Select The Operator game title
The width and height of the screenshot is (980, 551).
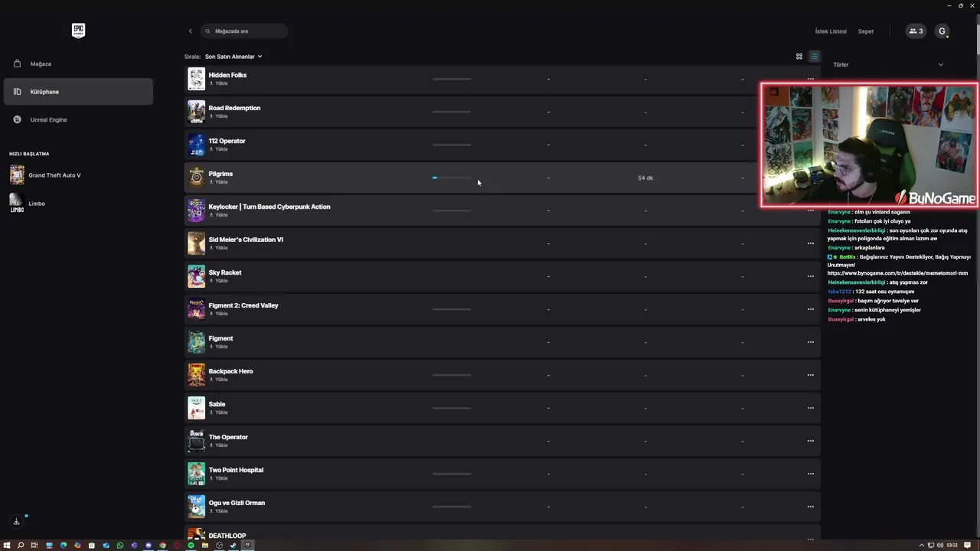point(228,437)
